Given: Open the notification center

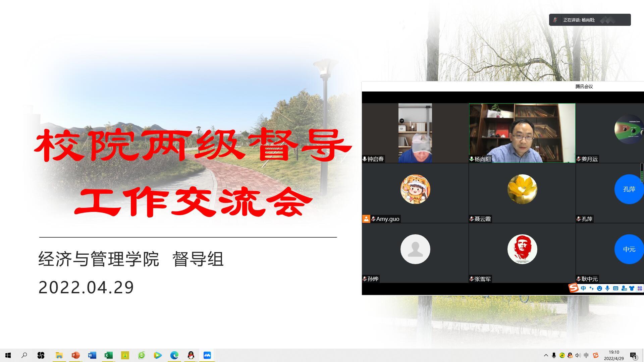Looking at the screenshot, I should (633, 355).
